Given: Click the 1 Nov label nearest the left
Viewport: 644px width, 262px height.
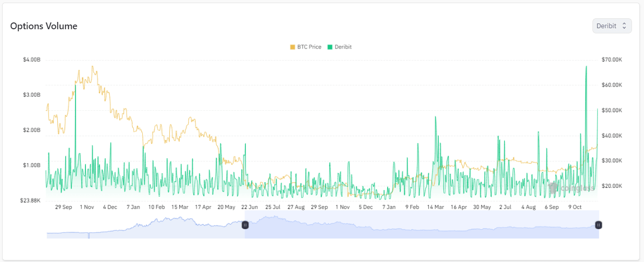Looking at the screenshot, I should [86, 207].
